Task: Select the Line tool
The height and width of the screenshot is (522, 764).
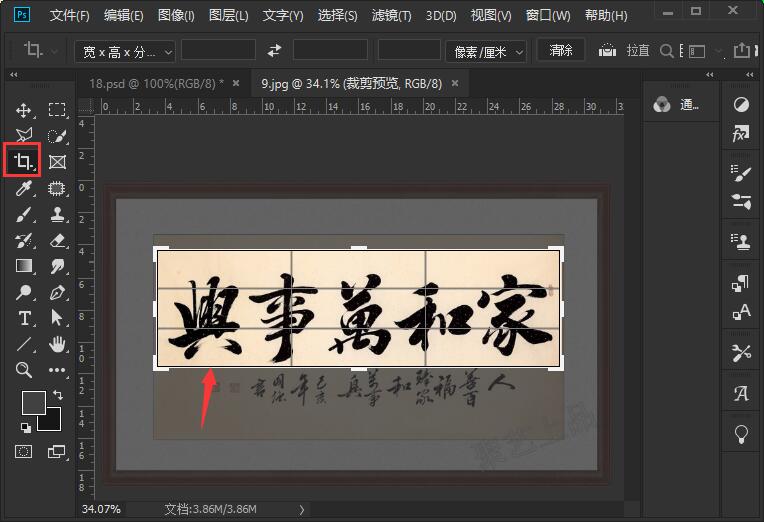Action: (23, 344)
